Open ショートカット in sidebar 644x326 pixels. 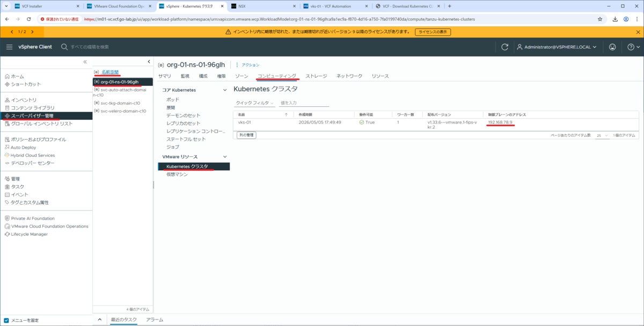26,84
